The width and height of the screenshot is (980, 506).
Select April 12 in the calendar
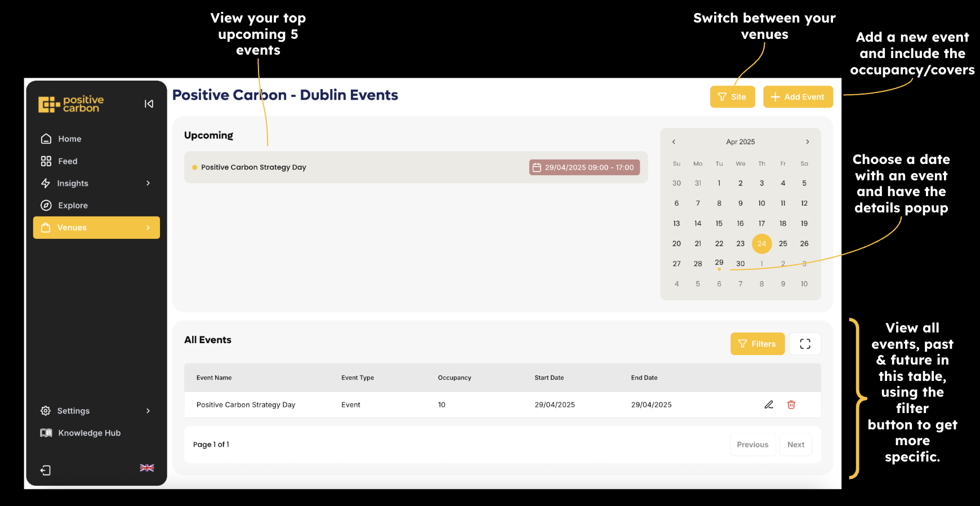(804, 203)
